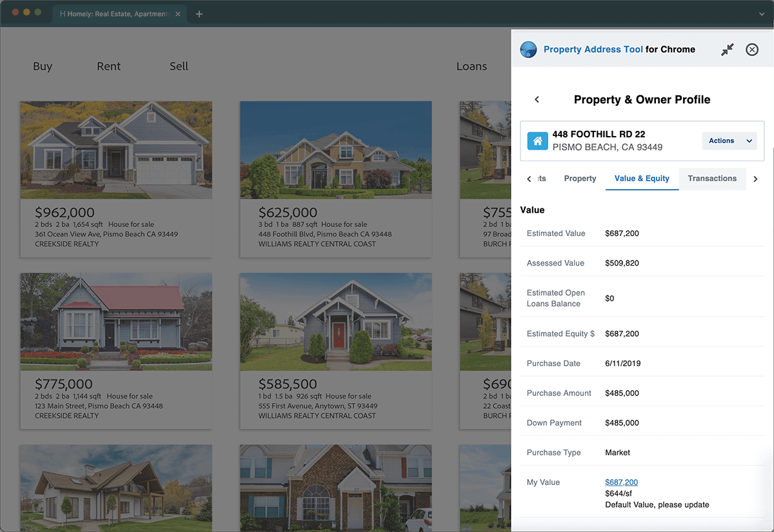The image size is (774, 532).
Task: Open a new browser tab
Action: pos(199,14)
